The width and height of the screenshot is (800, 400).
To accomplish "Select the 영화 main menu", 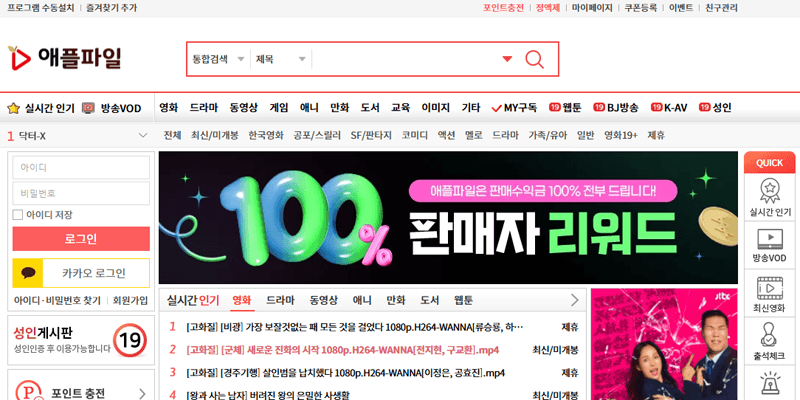I will (x=169, y=108).
